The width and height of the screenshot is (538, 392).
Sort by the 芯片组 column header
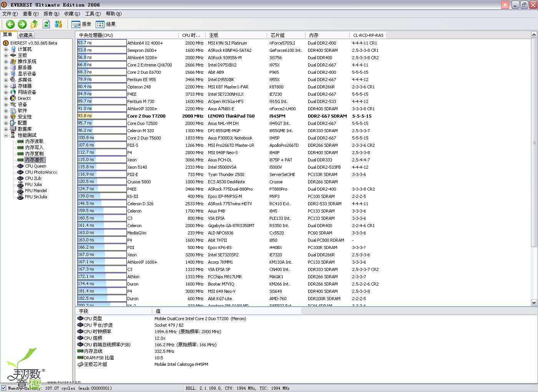tap(286, 35)
